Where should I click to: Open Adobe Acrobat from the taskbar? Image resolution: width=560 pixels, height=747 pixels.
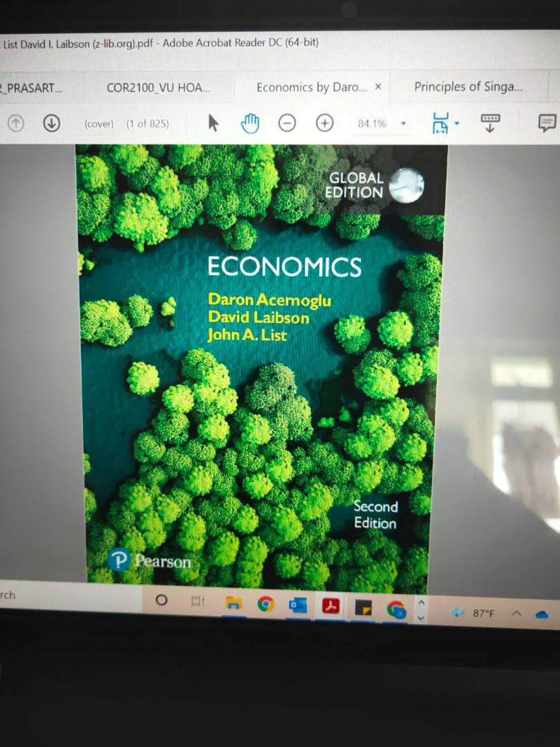(x=331, y=605)
